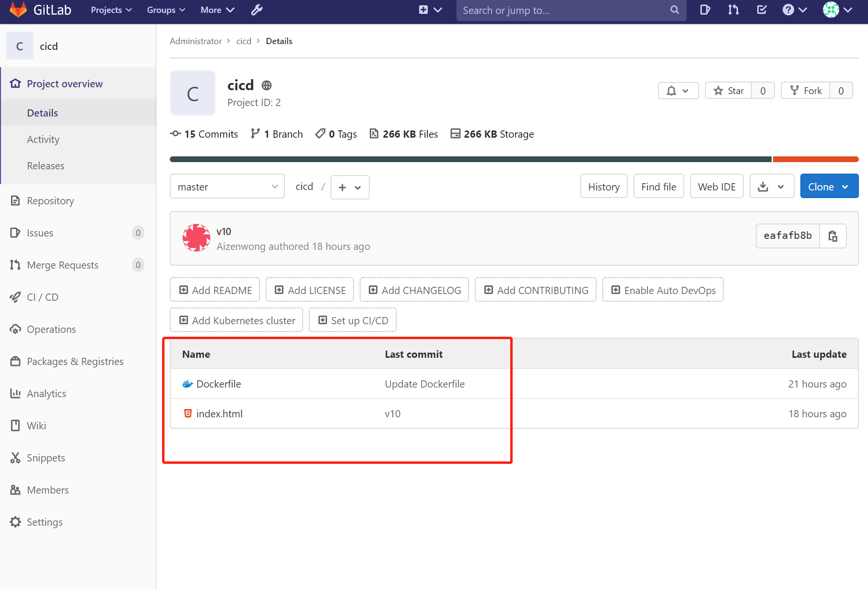Expand the Projects menu
Image resolution: width=868 pixels, height=589 pixels.
pyautogui.click(x=111, y=10)
